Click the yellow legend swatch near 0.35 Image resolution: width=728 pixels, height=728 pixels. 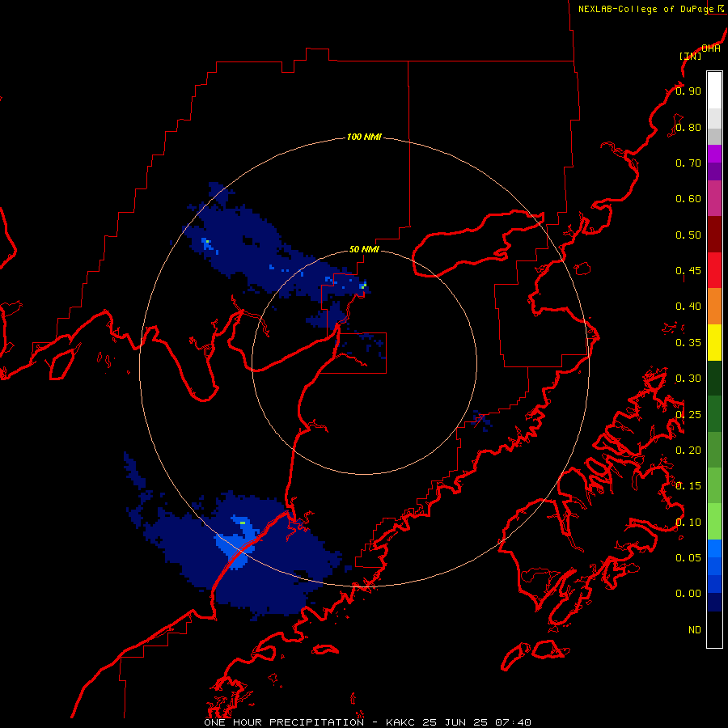[714, 342]
